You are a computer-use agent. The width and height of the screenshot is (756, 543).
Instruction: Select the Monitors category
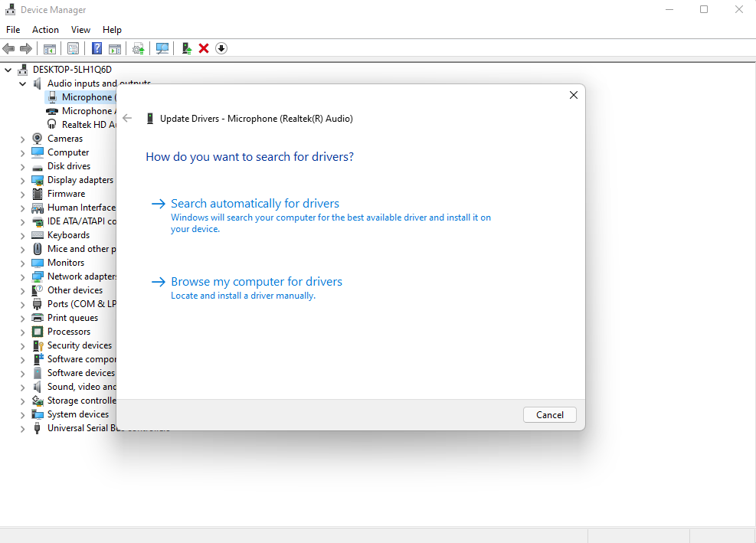pyautogui.click(x=66, y=263)
